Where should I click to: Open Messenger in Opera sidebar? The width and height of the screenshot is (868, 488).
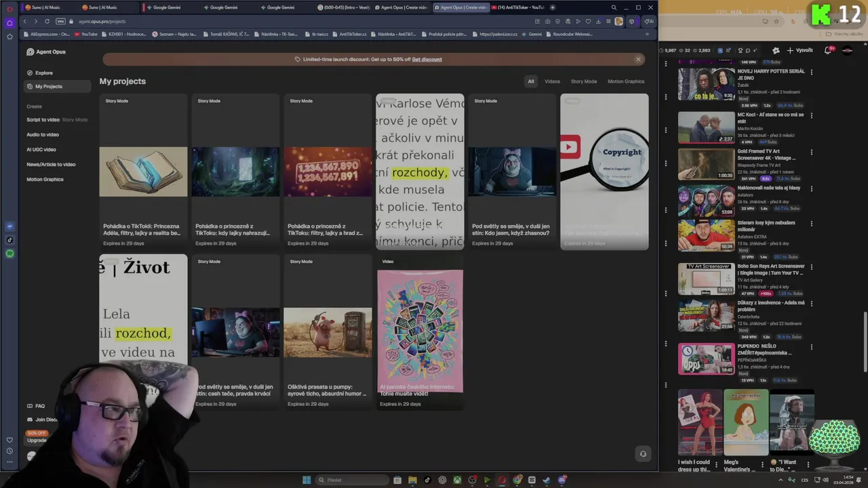(x=9, y=226)
